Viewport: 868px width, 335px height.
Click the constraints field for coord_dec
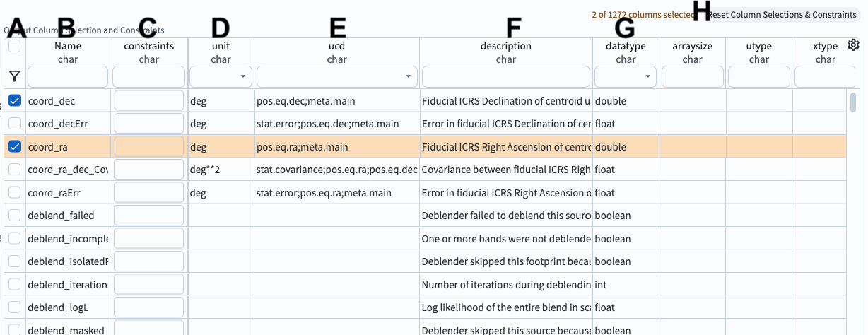tap(148, 101)
